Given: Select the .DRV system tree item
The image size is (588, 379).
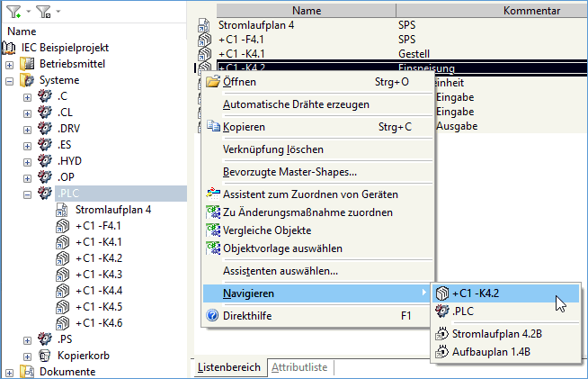Looking at the screenshot, I should coord(70,128).
